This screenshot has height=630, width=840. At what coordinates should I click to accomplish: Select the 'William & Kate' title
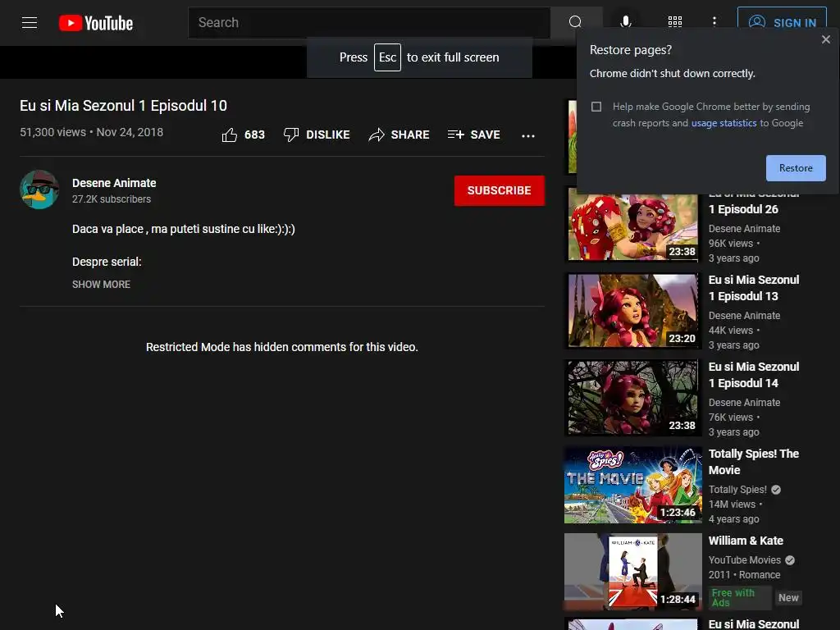746,541
